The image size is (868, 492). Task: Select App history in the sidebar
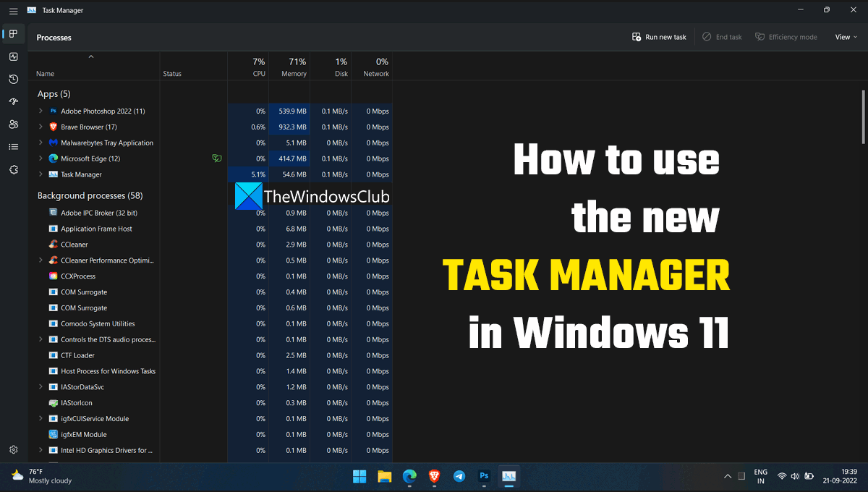(x=13, y=79)
